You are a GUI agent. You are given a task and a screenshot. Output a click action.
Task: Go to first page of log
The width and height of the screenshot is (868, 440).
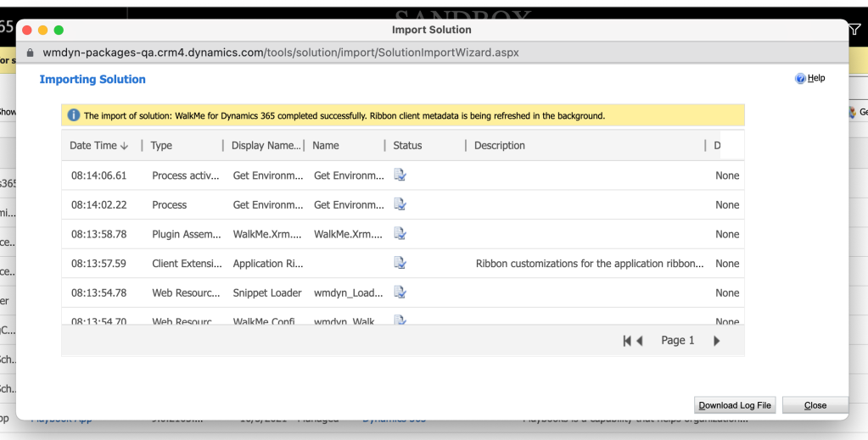click(627, 341)
